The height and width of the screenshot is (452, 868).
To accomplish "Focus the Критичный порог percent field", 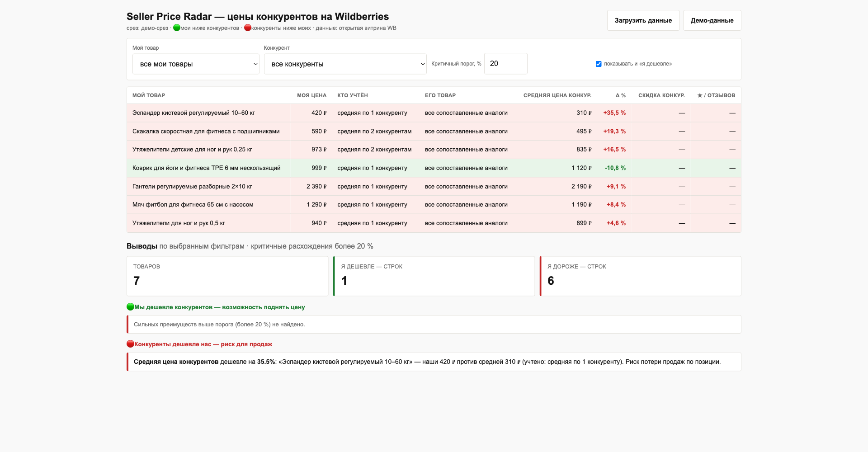I will (x=505, y=64).
